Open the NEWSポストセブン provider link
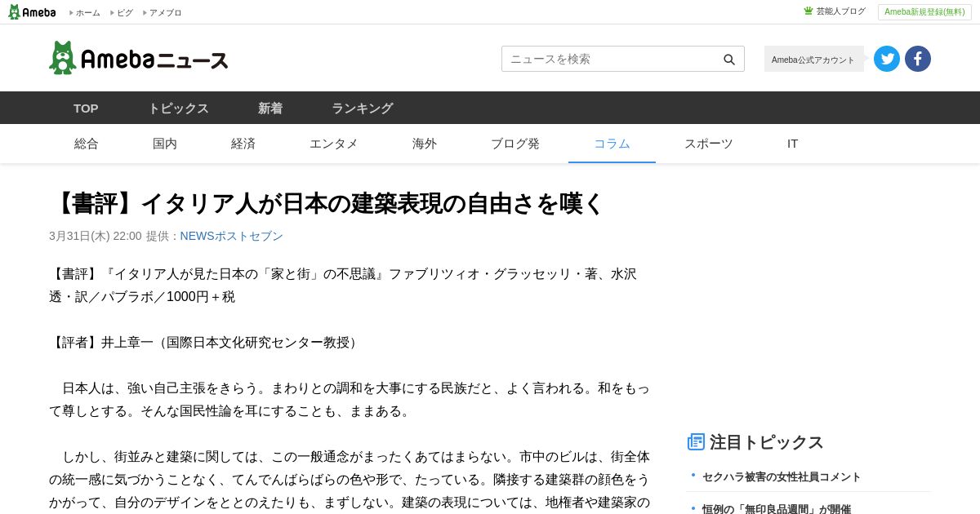Screen dimensions: 980x514 [232, 236]
